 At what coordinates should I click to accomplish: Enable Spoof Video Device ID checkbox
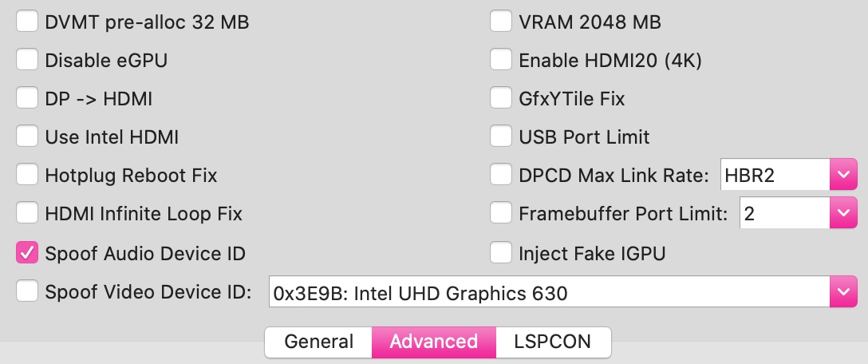pyautogui.click(x=27, y=291)
